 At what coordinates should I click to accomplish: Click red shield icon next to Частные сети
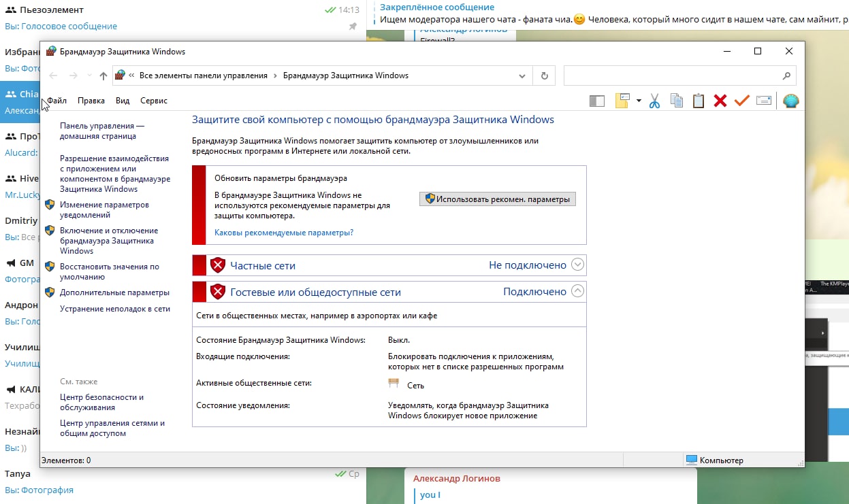pos(218,265)
